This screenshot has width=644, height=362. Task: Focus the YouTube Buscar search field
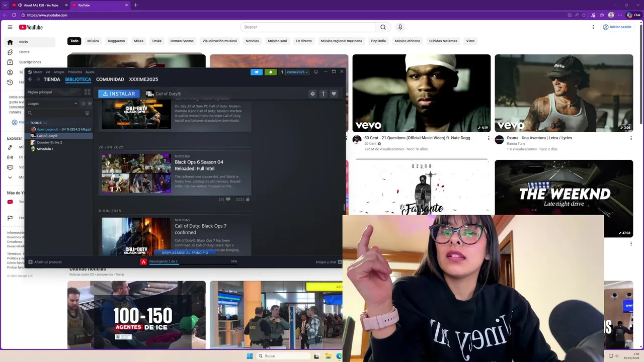[x=308, y=27]
